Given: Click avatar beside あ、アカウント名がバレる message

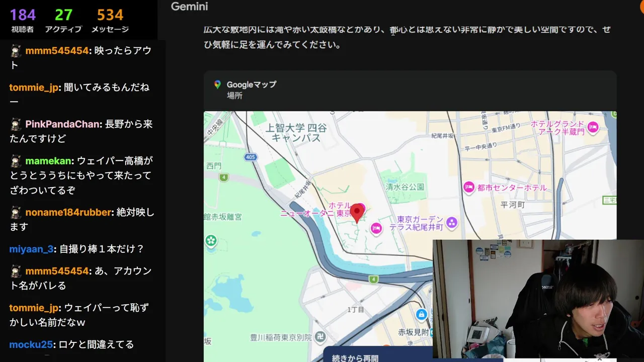Looking at the screenshot, I should [x=16, y=271].
